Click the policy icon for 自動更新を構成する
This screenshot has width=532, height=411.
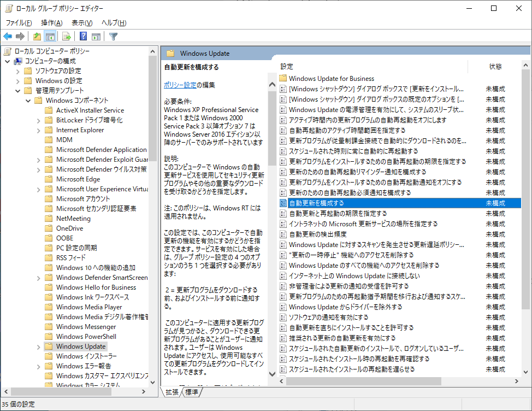283,203
